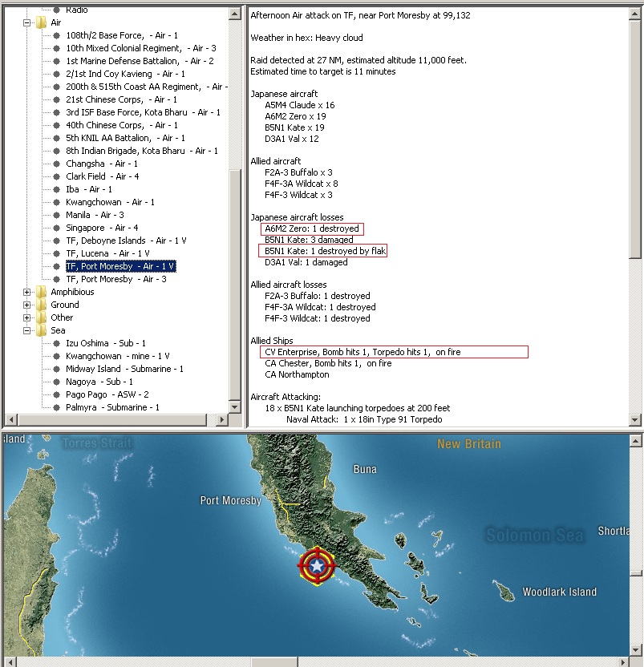The image size is (644, 667).
Task: Click report panel scroll down arrow
Action: (x=634, y=420)
